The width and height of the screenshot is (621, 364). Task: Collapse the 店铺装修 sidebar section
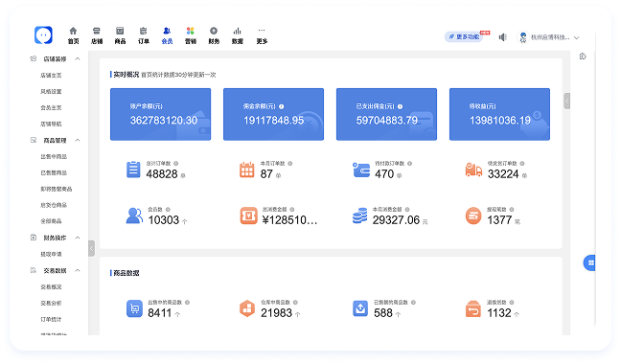point(78,59)
